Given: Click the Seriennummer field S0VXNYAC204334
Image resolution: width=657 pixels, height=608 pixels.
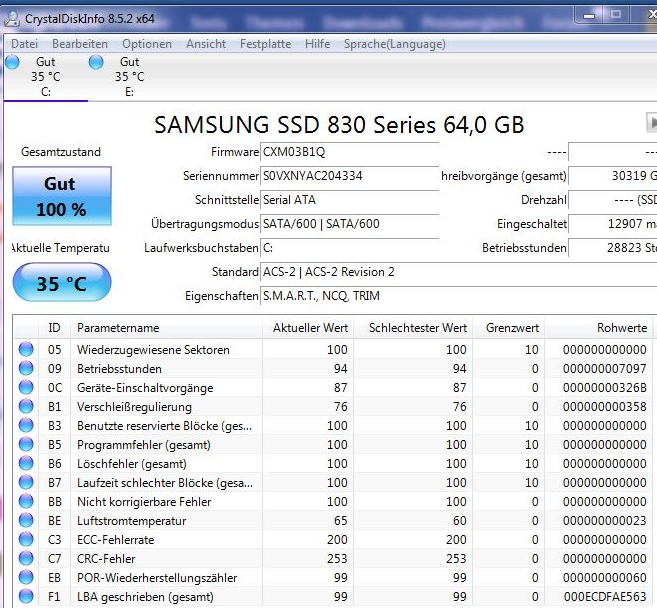Looking at the screenshot, I should click(x=349, y=176).
